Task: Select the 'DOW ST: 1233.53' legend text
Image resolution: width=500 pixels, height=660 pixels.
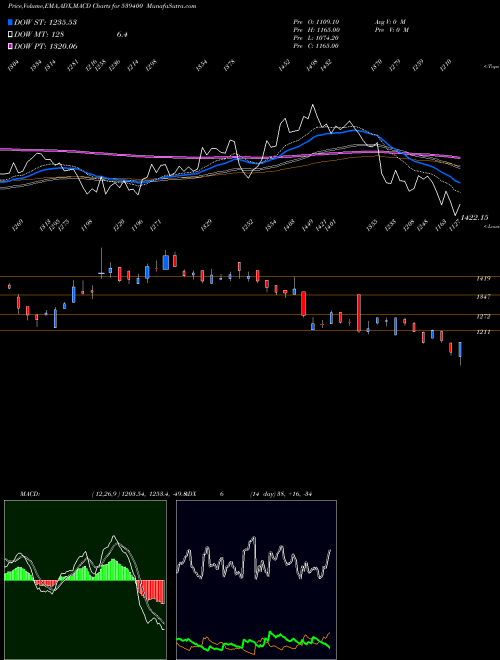Action: click(45, 22)
